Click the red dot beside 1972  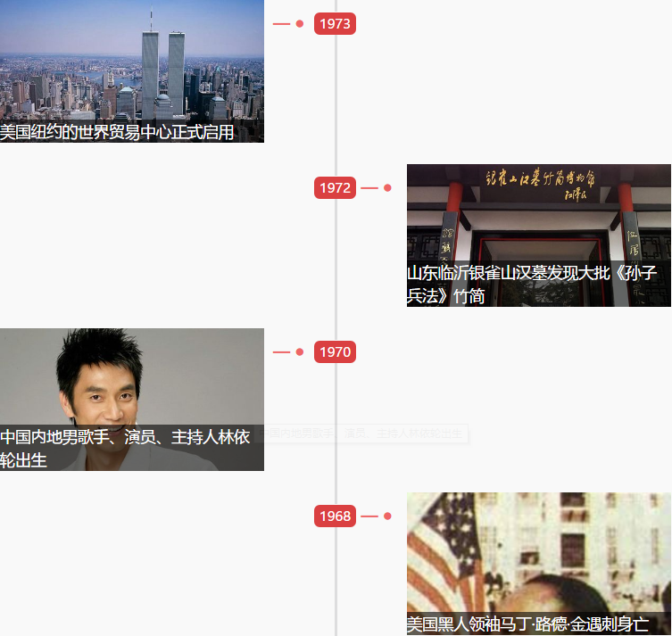coord(387,187)
